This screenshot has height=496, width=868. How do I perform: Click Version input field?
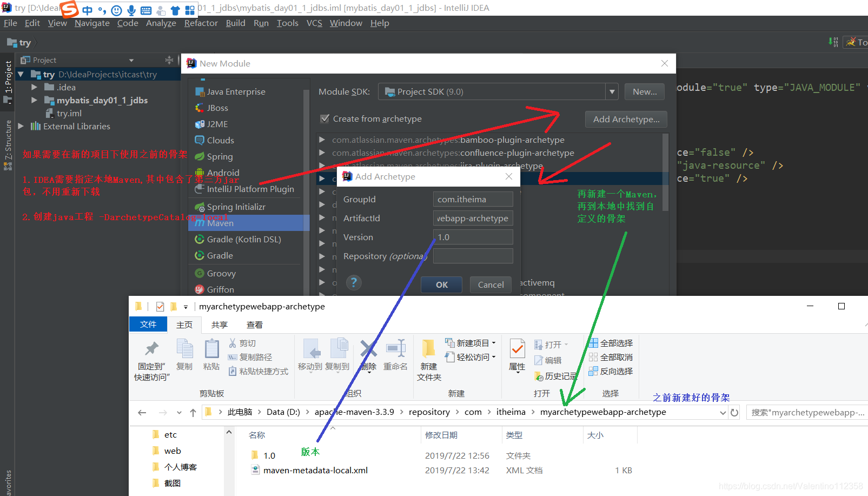point(473,237)
